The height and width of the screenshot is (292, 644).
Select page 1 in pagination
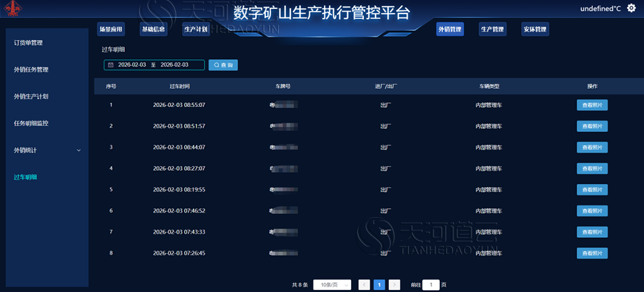[x=379, y=285]
